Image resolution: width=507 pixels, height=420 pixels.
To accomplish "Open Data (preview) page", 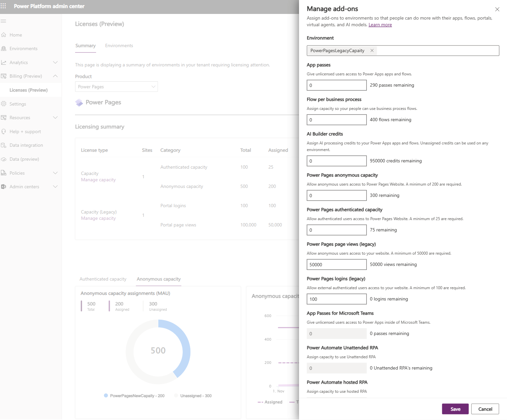I will (x=24, y=159).
